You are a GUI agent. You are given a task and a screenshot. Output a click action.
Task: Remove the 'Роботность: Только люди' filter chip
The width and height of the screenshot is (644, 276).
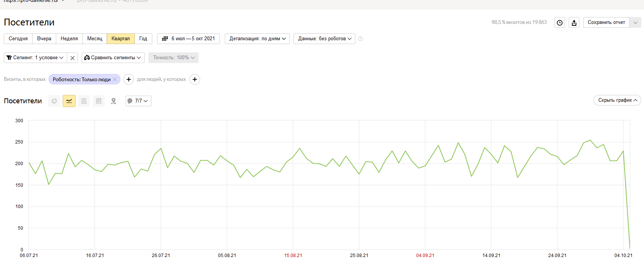[x=115, y=79]
